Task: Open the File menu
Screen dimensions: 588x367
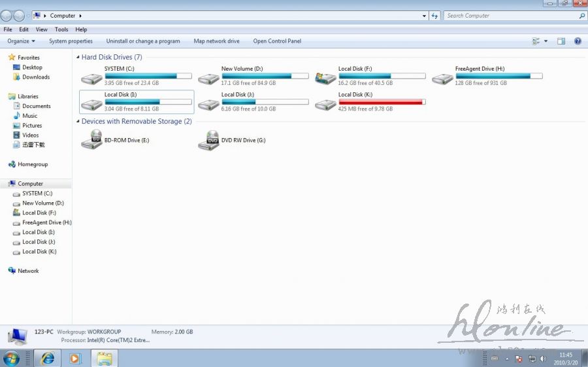Action: click(8, 29)
